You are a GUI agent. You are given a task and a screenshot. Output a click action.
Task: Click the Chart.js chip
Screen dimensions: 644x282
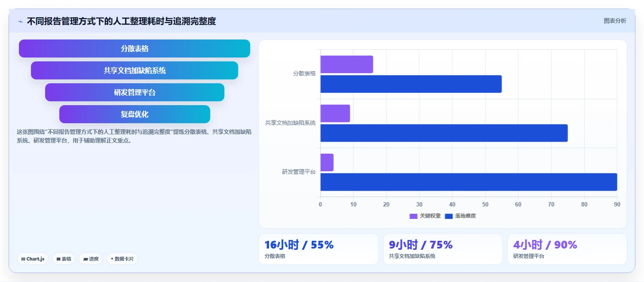[33, 259]
